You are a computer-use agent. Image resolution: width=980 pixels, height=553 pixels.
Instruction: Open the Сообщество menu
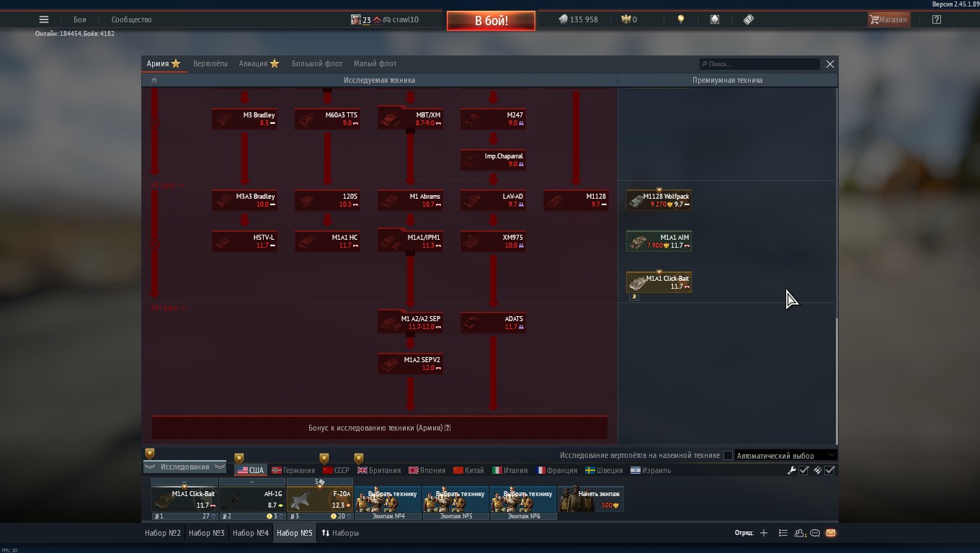click(x=131, y=19)
